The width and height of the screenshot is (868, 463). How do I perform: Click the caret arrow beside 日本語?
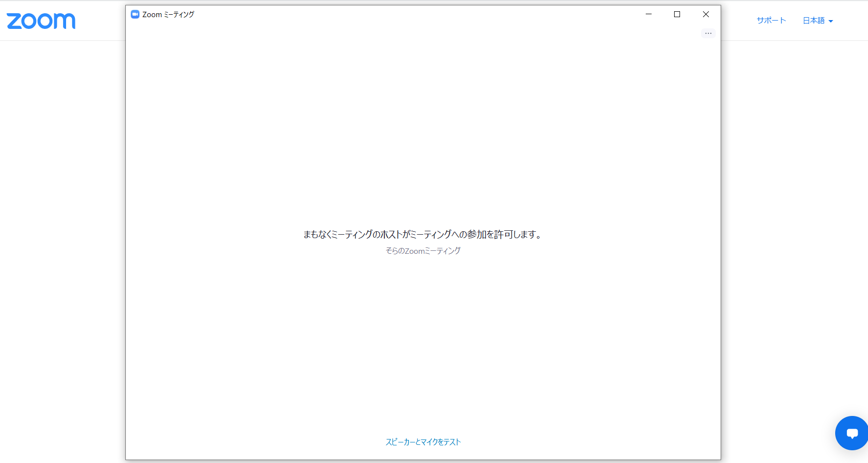831,21
